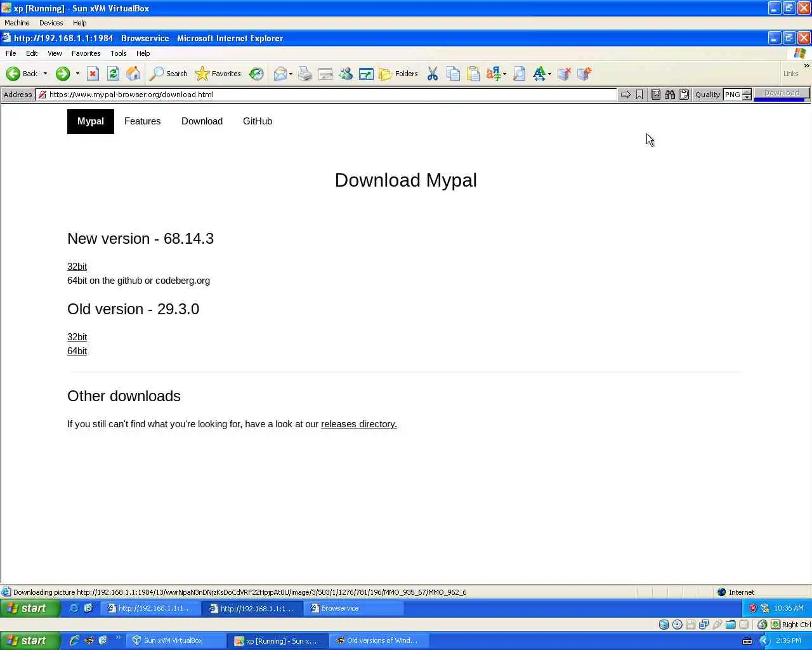812x650 pixels.
Task: Open the Search pane from the toolbar
Action: (x=169, y=74)
